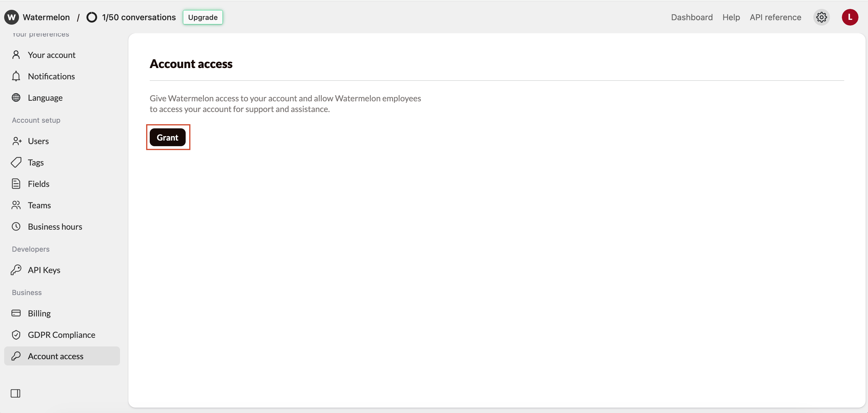Click the document icon beside Fields
Viewport: 868px width, 413px height.
[16, 184]
